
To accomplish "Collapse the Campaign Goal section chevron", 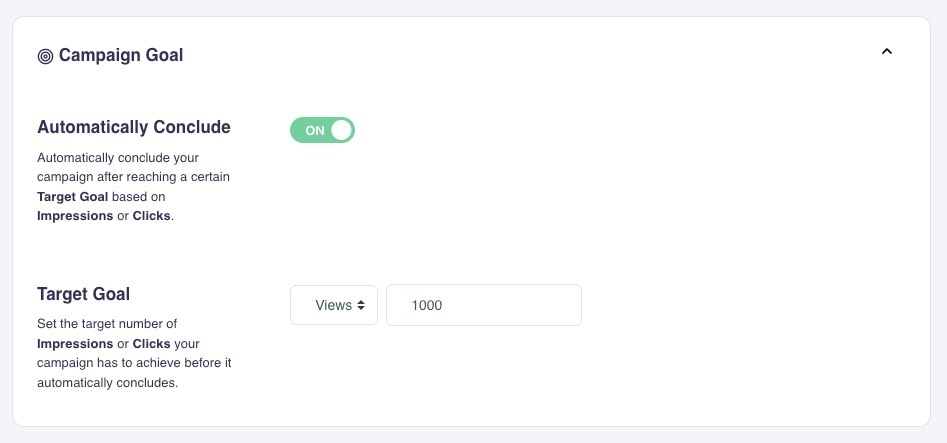I will click(886, 52).
